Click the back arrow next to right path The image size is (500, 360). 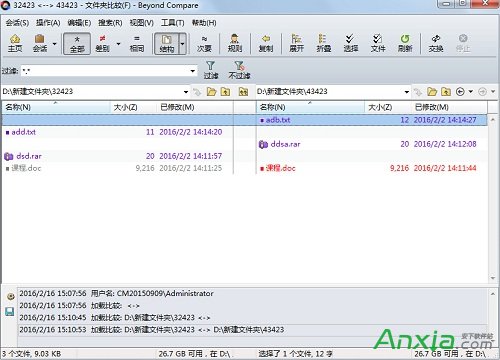(460, 91)
